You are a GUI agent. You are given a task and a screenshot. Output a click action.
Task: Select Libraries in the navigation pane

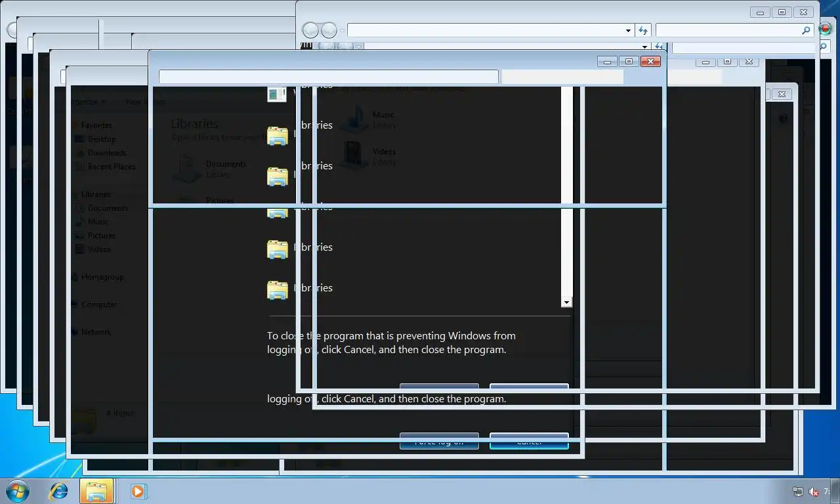(x=96, y=194)
